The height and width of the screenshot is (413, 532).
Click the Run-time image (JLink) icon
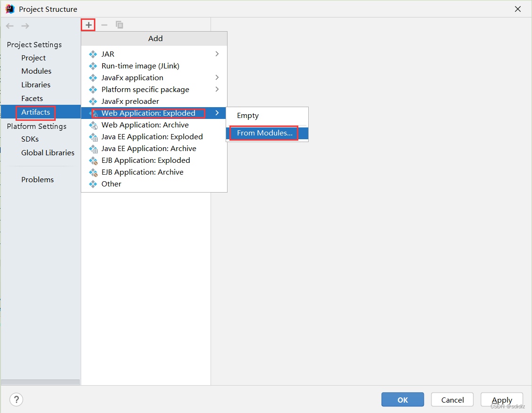pyautogui.click(x=93, y=66)
